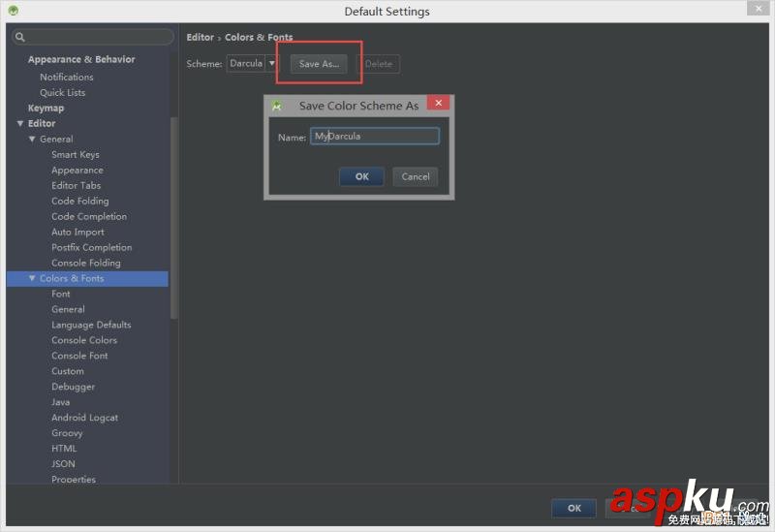Open Auto Import settings
Screen dimensions: 775x532
(x=78, y=232)
